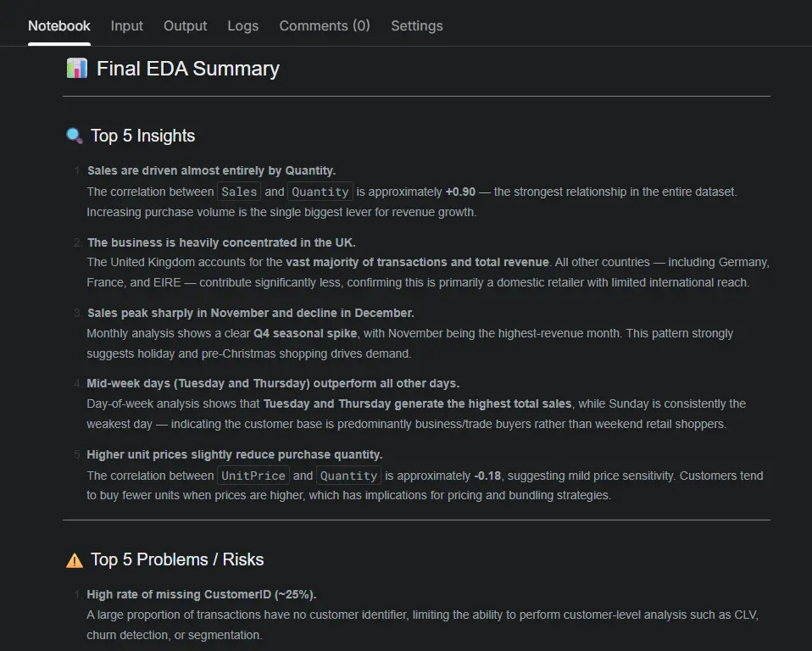This screenshot has height=651, width=812.
Task: Click the warning triangle icon beside Problems / Risks
Action: click(75, 560)
